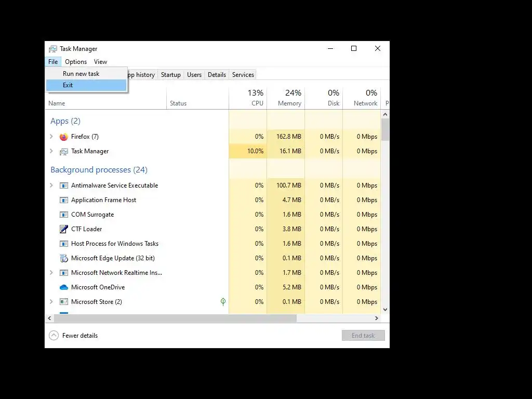Click the Fewer details arrow icon
Viewport: 532px width, 399px height.
54,336
